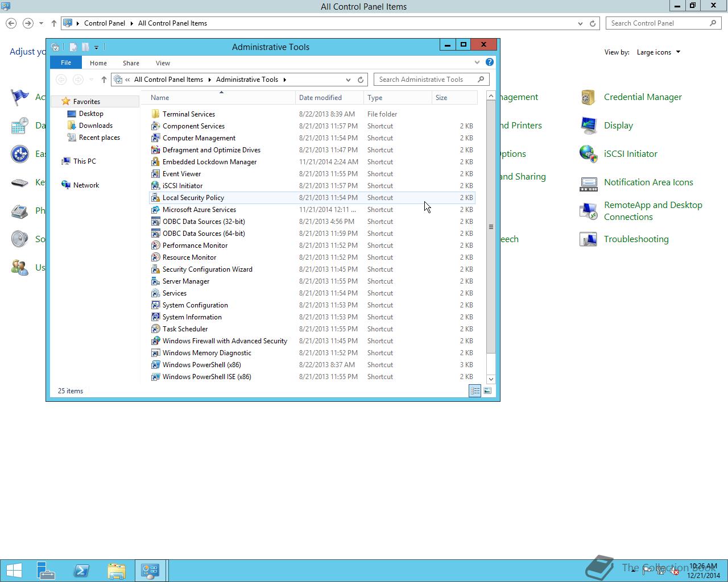Select the Microsoft Azure Services icon

coord(155,210)
